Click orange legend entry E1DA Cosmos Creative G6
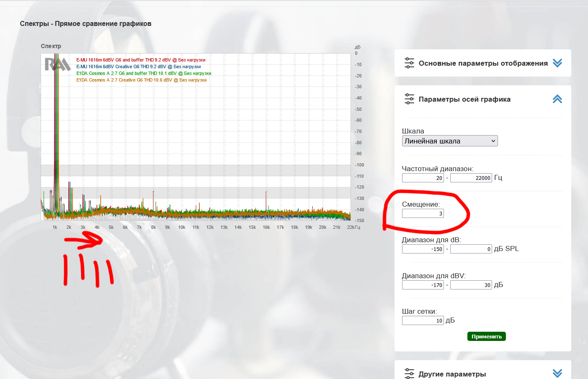This screenshot has height=379, width=588. [x=142, y=80]
